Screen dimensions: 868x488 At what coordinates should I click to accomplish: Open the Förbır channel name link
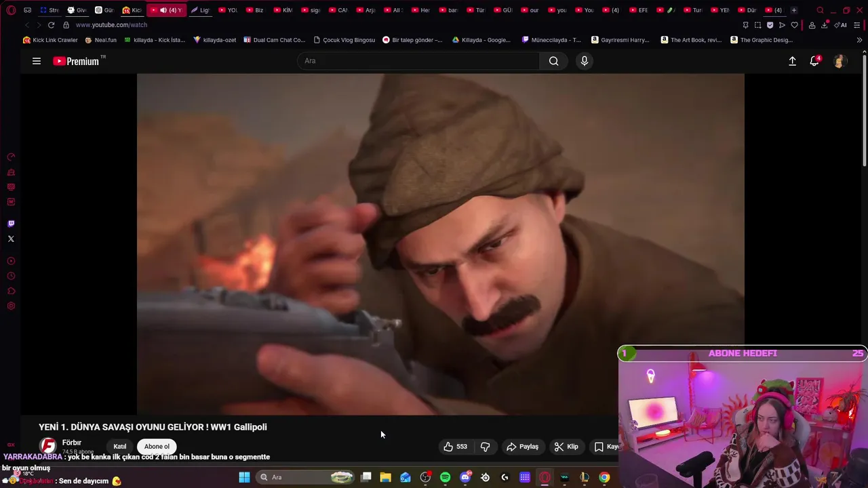tap(72, 443)
